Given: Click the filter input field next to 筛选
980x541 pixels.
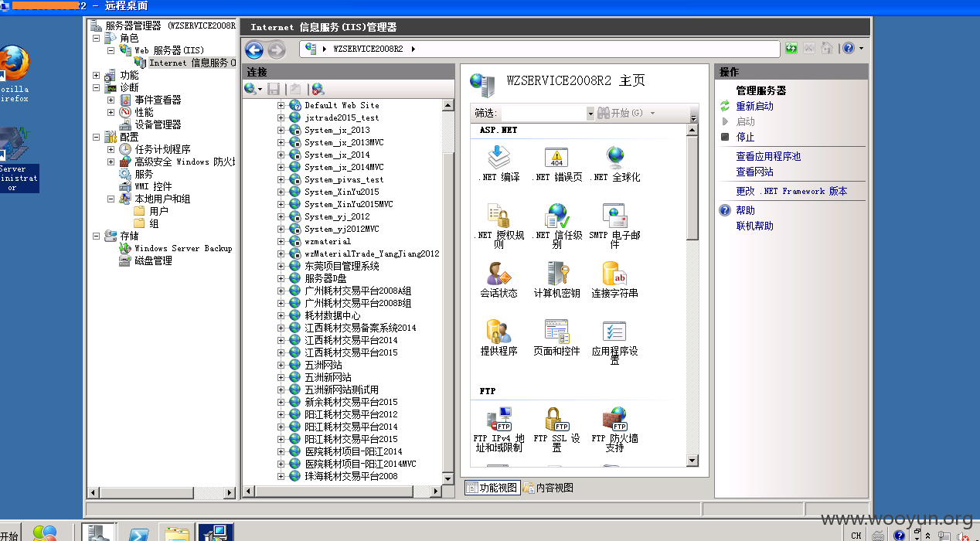Looking at the screenshot, I should pos(543,114).
